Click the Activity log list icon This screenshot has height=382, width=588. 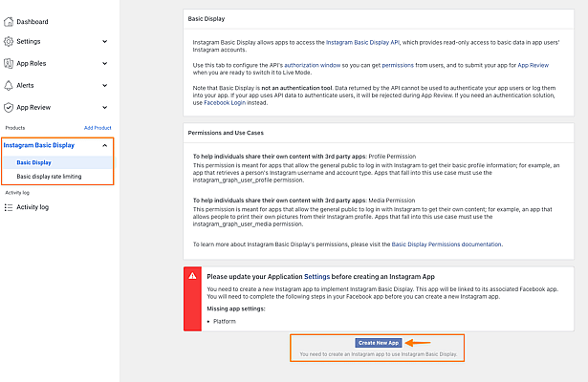tap(9, 207)
